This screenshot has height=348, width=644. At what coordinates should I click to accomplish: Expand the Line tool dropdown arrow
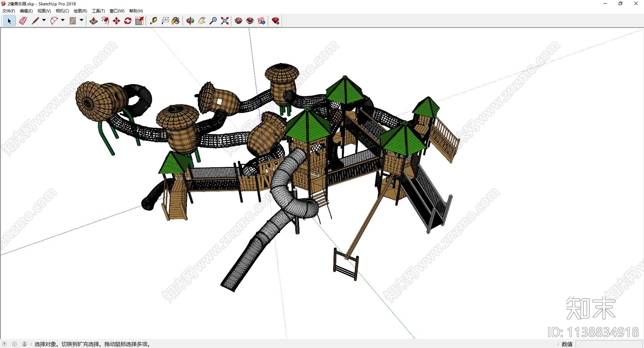[44, 21]
